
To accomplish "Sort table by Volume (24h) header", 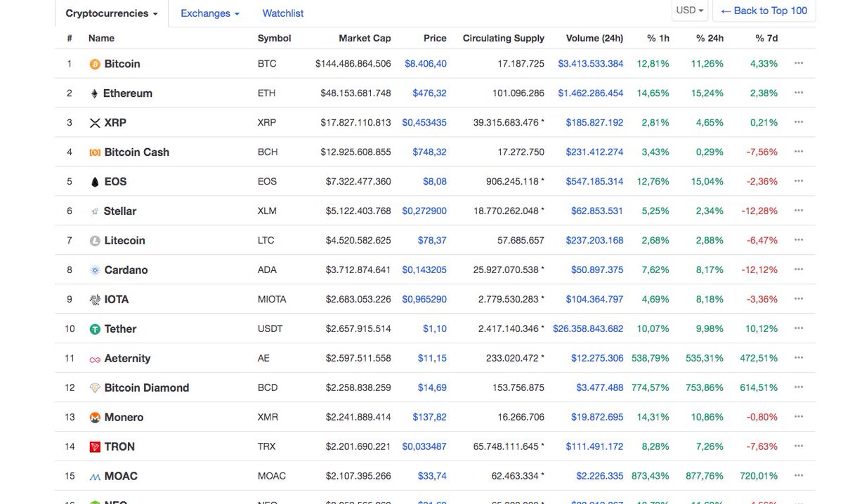I will pyautogui.click(x=595, y=38).
